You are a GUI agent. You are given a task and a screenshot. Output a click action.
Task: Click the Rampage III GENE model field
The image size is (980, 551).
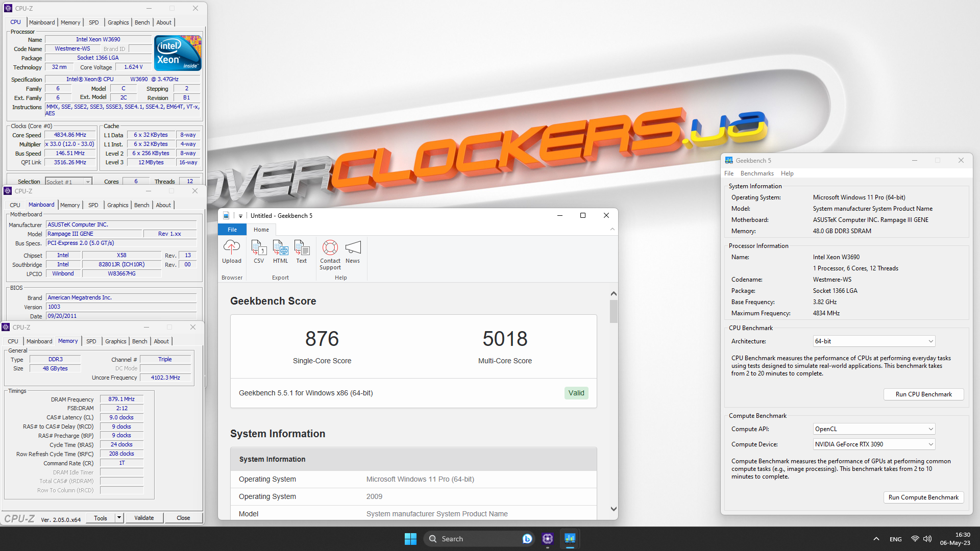pos(94,234)
